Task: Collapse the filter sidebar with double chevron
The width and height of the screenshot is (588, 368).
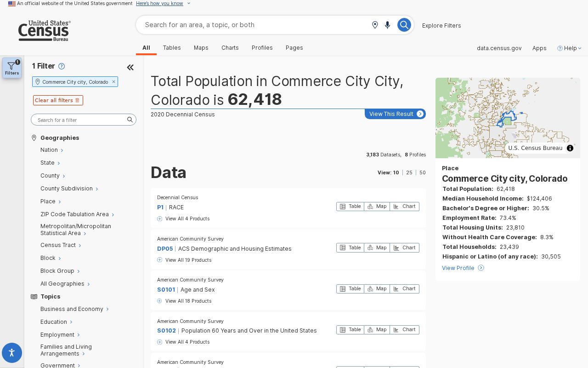Action: pos(130,68)
